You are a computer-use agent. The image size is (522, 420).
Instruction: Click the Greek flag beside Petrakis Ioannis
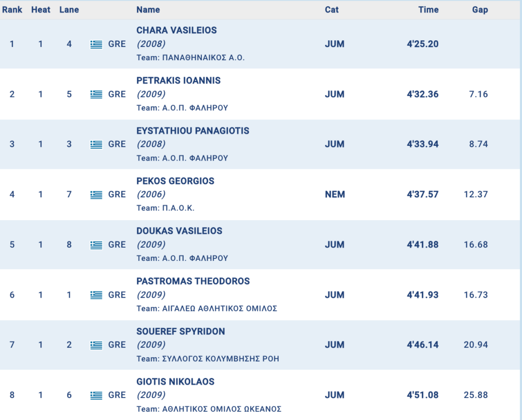tap(96, 94)
